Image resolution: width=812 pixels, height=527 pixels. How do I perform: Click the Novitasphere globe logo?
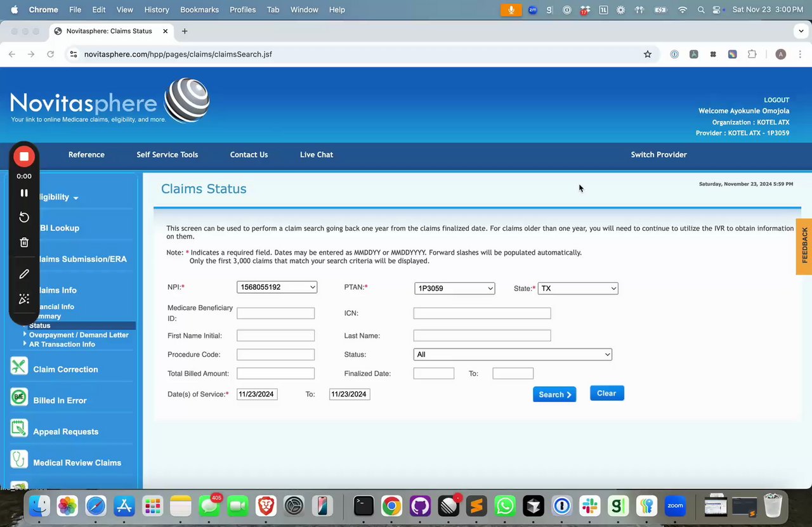pos(187,100)
